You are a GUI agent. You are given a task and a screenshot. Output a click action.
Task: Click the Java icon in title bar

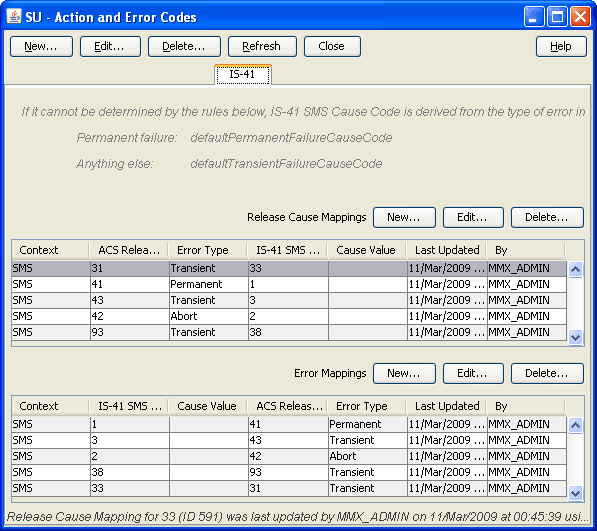(14, 17)
